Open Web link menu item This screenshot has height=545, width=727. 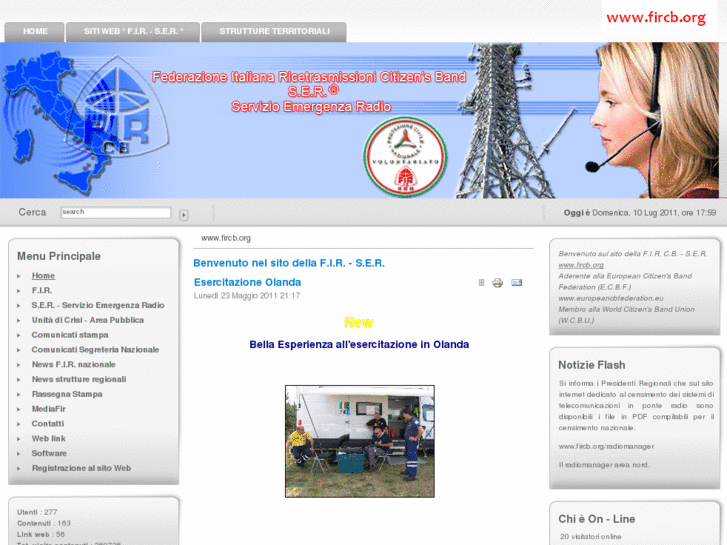(x=49, y=439)
